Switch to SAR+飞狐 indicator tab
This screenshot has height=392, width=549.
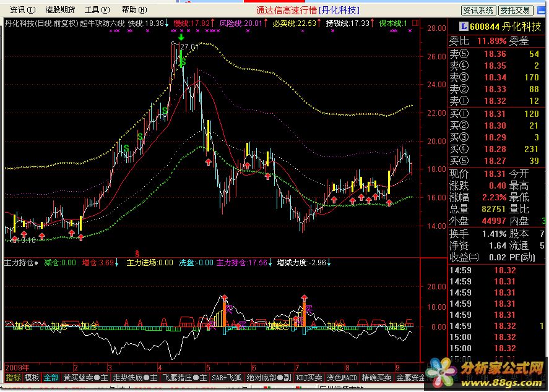(227, 378)
